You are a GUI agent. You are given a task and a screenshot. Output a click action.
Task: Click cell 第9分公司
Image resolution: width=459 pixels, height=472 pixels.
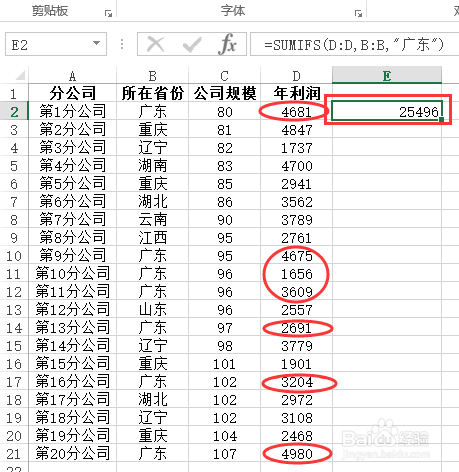(x=73, y=255)
